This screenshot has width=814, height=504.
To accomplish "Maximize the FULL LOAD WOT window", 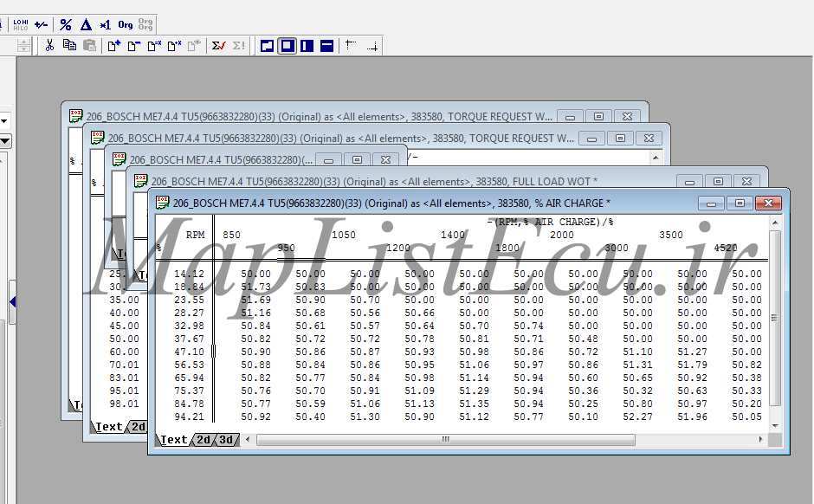I will pos(718,181).
